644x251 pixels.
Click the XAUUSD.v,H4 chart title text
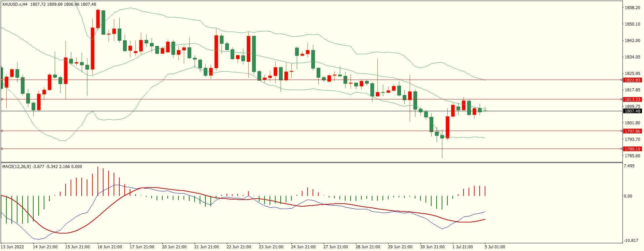pyautogui.click(x=15, y=4)
